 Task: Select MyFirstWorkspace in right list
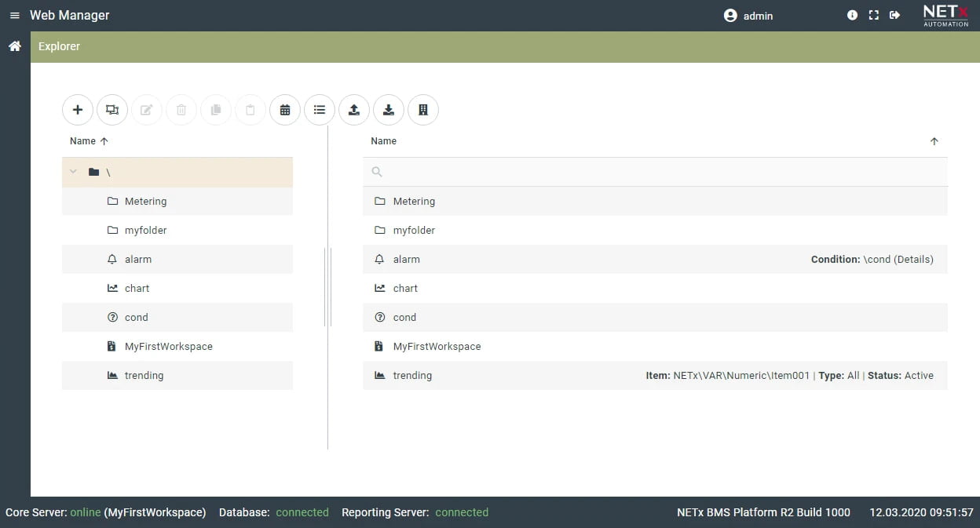655,346
